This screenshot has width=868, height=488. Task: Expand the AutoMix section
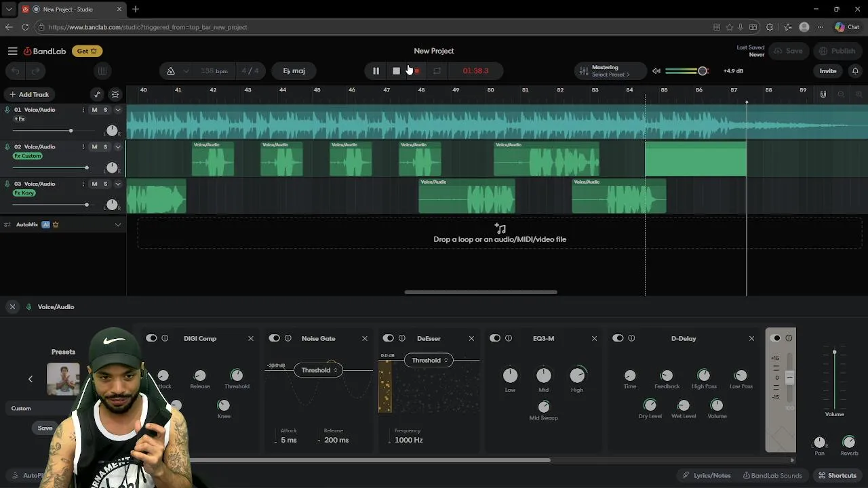click(118, 224)
